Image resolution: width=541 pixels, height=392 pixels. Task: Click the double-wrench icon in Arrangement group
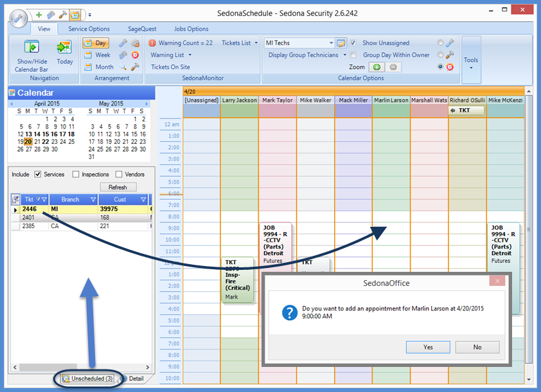pyautogui.click(x=123, y=55)
